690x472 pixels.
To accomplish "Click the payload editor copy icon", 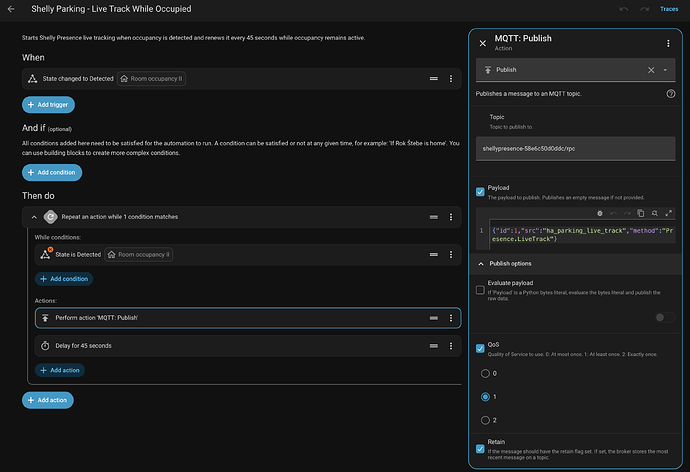I will click(641, 213).
